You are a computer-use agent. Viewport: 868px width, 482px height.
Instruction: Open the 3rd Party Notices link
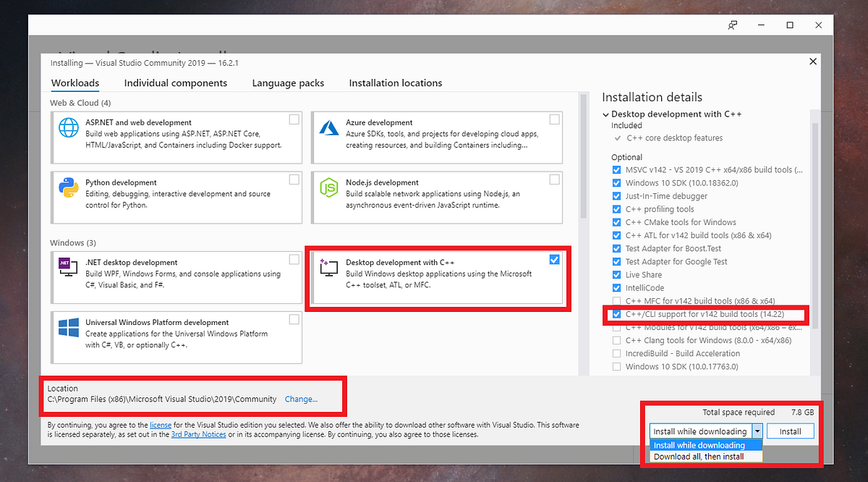pos(199,435)
